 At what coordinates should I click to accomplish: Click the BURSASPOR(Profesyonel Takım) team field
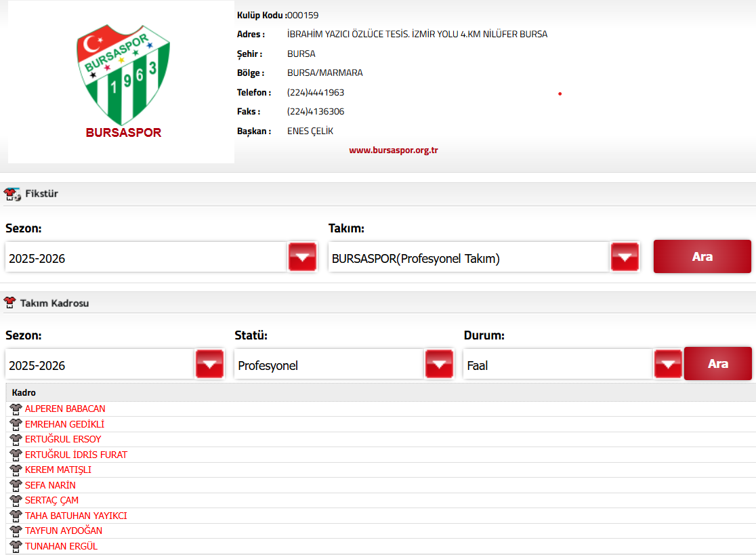point(469,257)
